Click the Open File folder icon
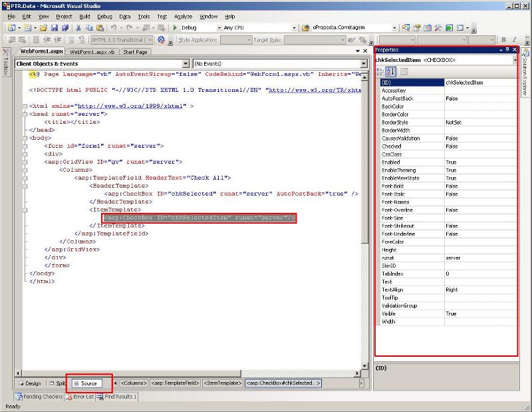The width and height of the screenshot is (532, 412). 43,28
